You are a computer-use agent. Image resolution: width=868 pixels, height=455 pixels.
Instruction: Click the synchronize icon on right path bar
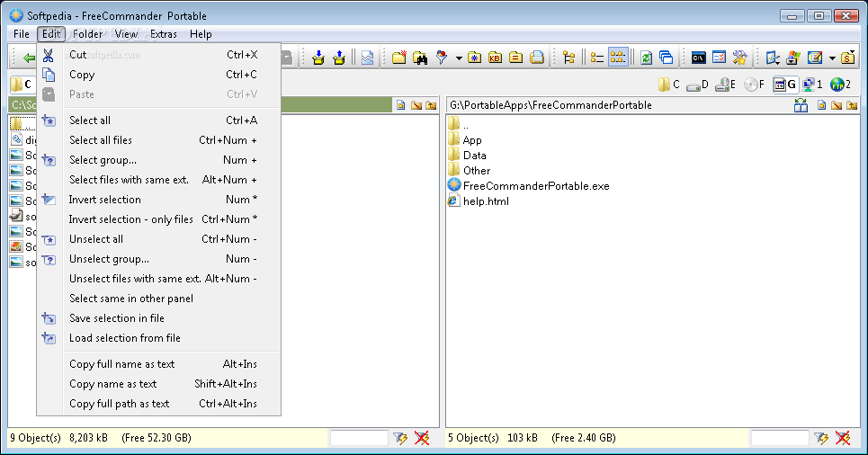(801, 105)
